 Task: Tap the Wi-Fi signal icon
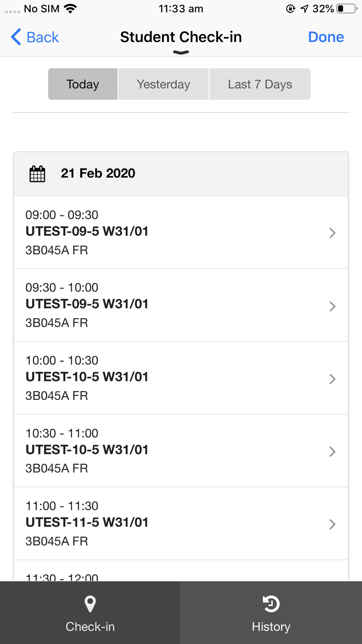coord(71,9)
